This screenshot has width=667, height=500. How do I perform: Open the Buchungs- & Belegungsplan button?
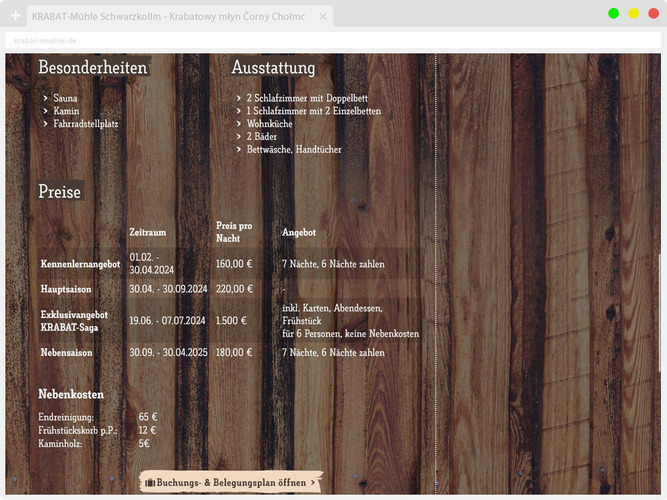coord(232,482)
